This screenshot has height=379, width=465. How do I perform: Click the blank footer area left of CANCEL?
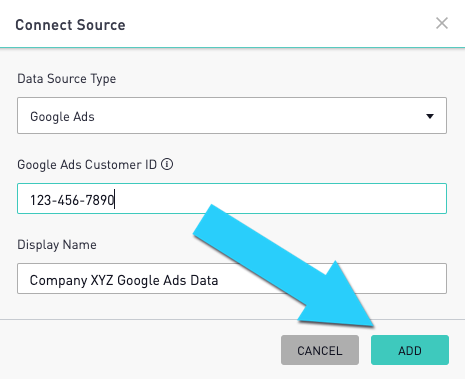pos(140,350)
